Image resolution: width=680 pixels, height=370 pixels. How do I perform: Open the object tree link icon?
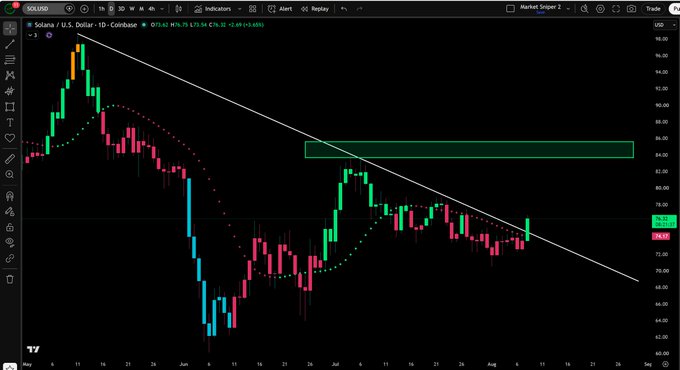click(10, 258)
